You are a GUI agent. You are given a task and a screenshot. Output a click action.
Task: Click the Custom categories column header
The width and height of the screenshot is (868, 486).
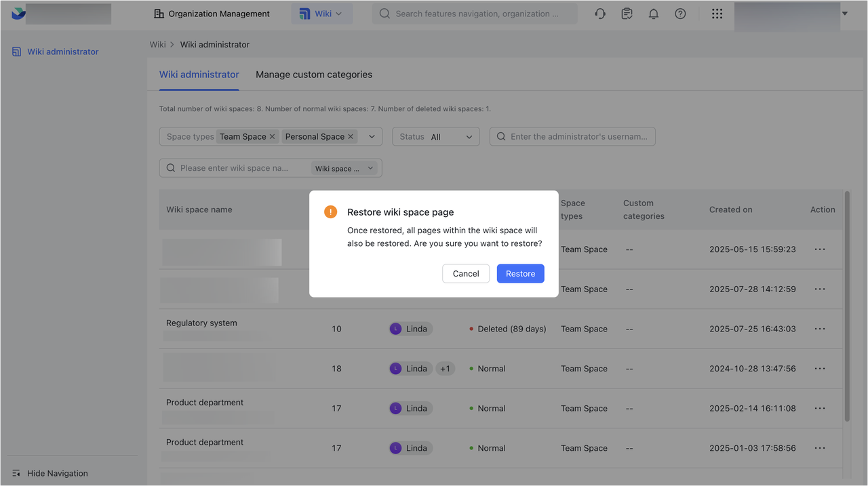[644, 209]
